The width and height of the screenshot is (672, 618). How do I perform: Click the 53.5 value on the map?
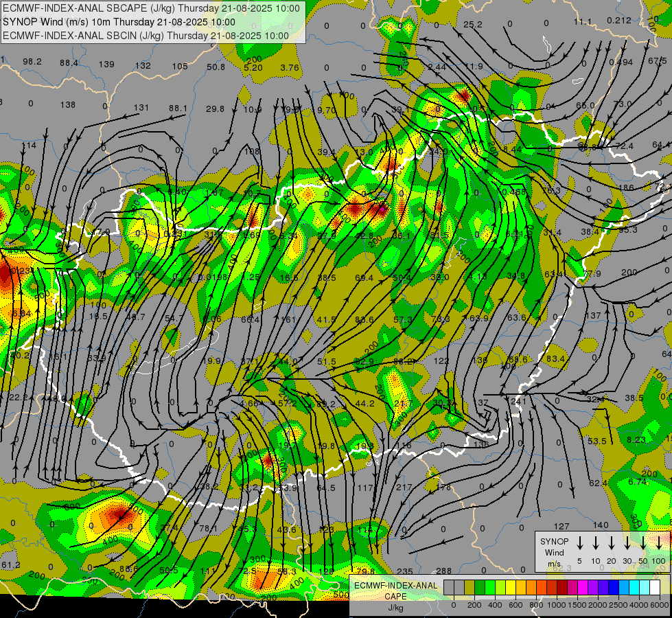(597, 442)
